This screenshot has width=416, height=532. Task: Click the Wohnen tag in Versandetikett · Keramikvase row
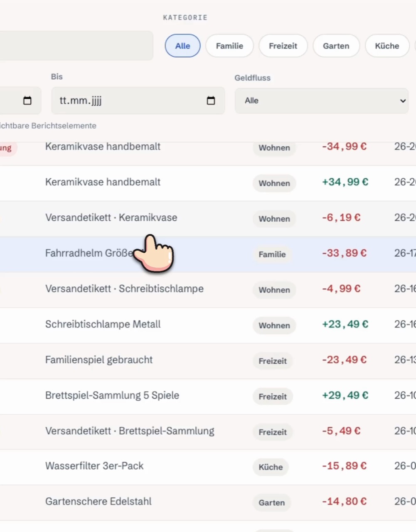tap(274, 219)
